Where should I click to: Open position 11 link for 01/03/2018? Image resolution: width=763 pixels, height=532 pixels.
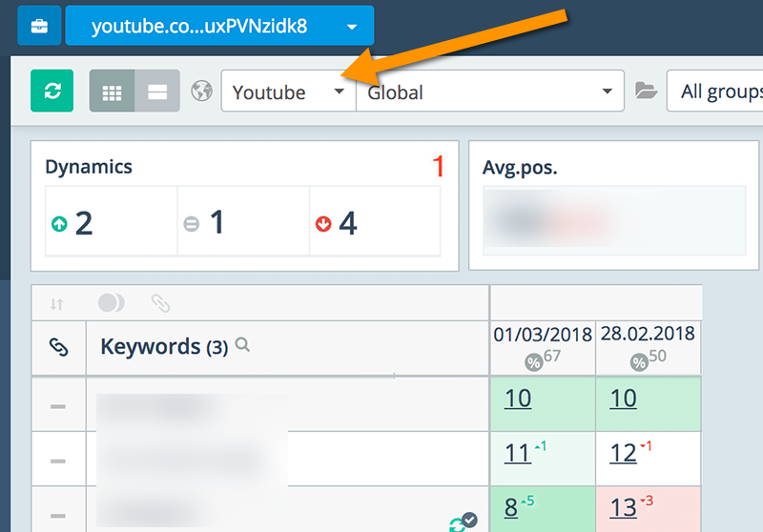coord(517,453)
